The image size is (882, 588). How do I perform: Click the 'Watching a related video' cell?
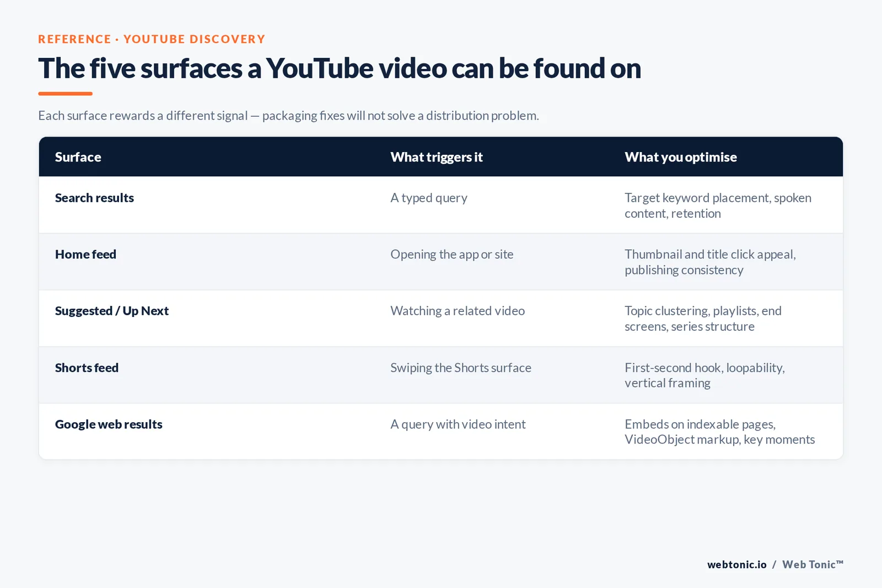(x=457, y=311)
